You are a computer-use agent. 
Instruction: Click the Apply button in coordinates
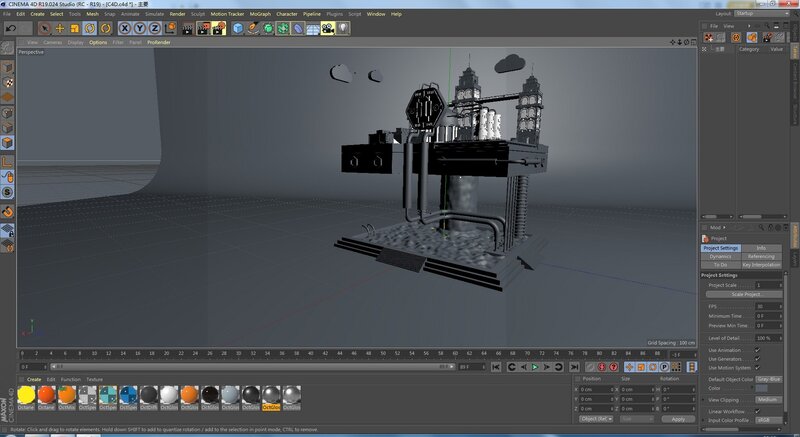click(x=677, y=419)
